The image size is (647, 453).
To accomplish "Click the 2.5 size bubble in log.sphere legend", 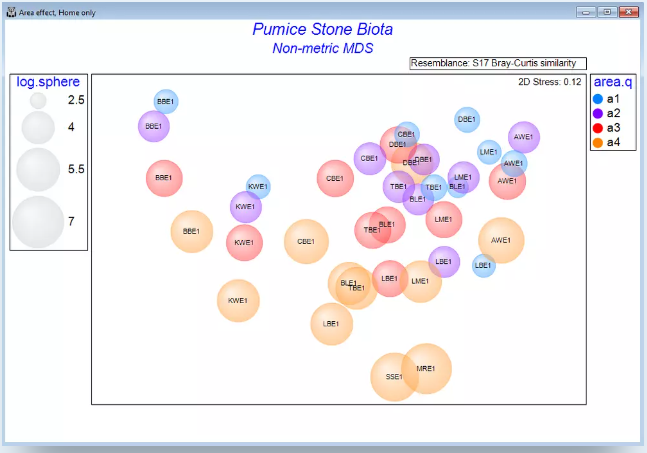I will coord(38,101).
